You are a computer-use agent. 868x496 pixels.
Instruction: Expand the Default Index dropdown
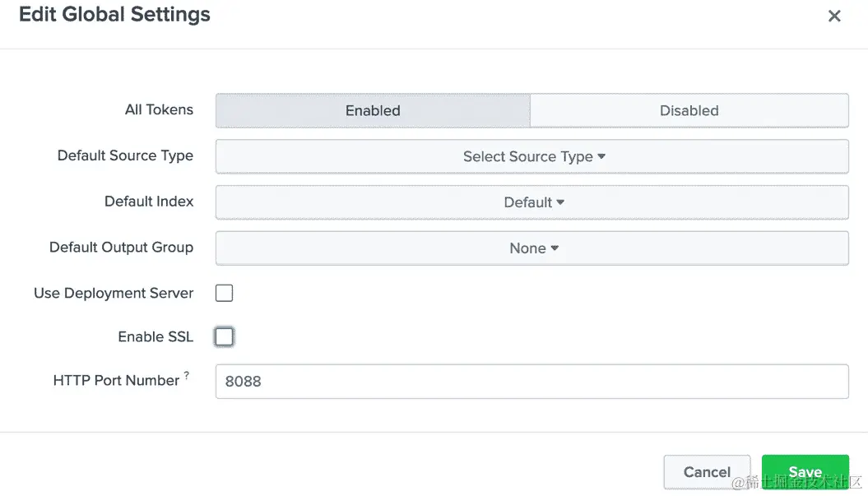pyautogui.click(x=531, y=202)
